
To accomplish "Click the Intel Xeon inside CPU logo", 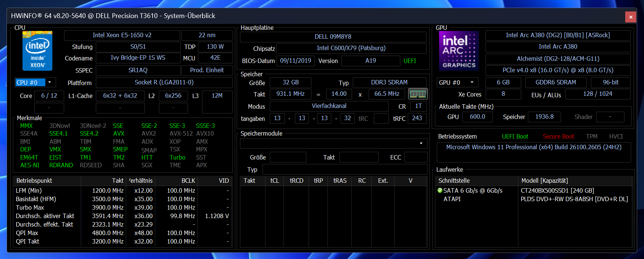I will (37, 51).
